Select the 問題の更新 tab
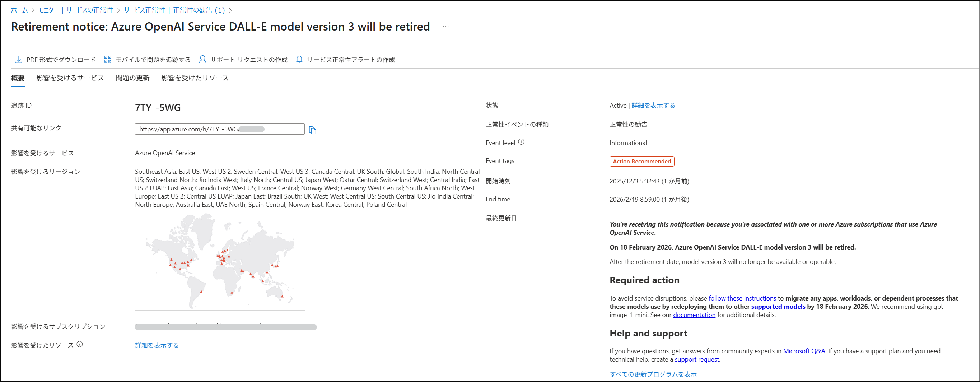Screen dimensions: 980x382 click(x=133, y=78)
